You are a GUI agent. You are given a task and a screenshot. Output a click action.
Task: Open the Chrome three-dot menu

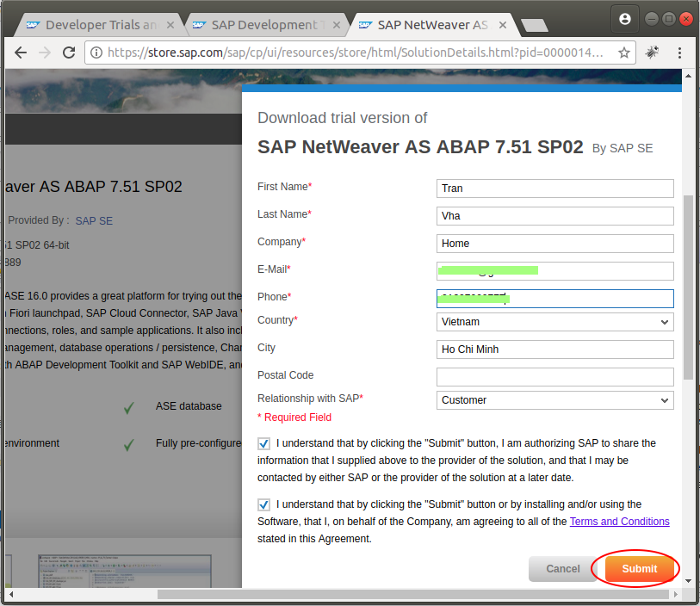pos(679,53)
